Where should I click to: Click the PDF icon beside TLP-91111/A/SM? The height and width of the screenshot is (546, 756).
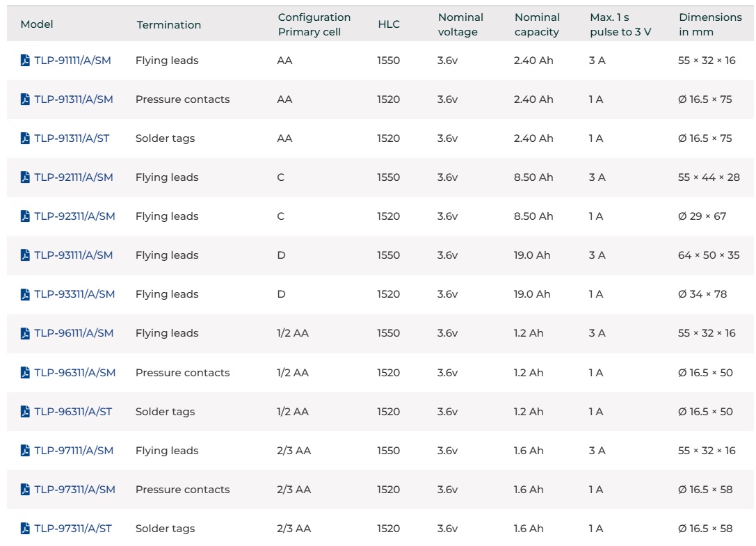[x=26, y=61]
